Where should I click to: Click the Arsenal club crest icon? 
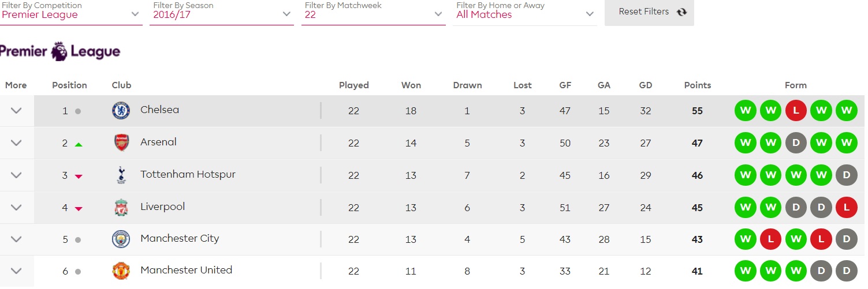click(121, 142)
